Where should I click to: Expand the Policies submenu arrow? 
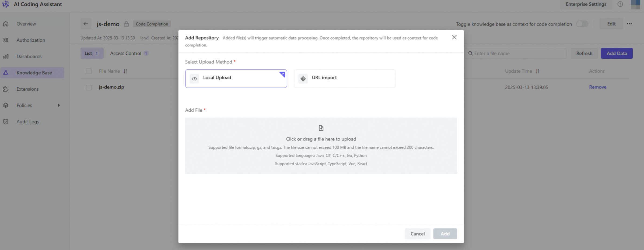[x=59, y=105]
